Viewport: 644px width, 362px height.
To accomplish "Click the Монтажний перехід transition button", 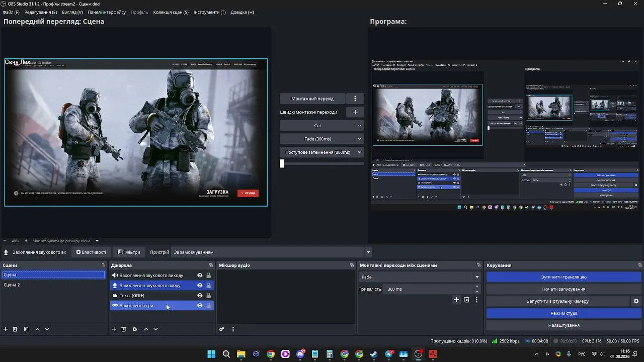I will [312, 99].
